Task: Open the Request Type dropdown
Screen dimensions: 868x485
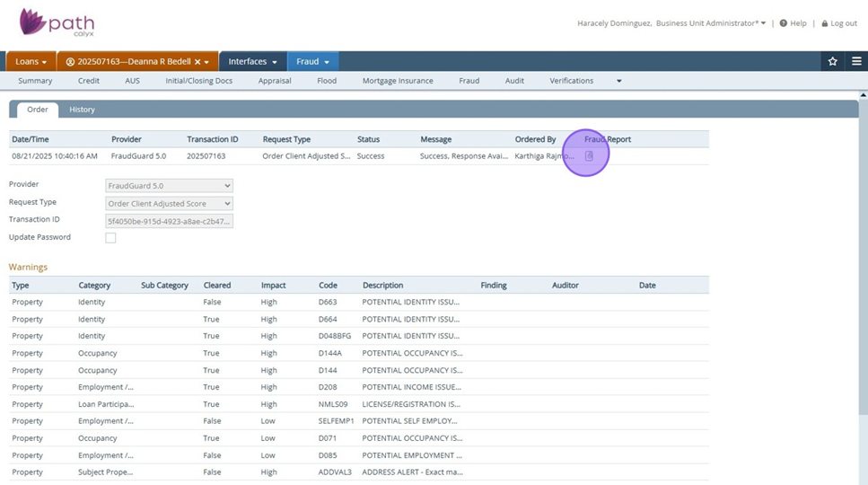Action: (169, 204)
